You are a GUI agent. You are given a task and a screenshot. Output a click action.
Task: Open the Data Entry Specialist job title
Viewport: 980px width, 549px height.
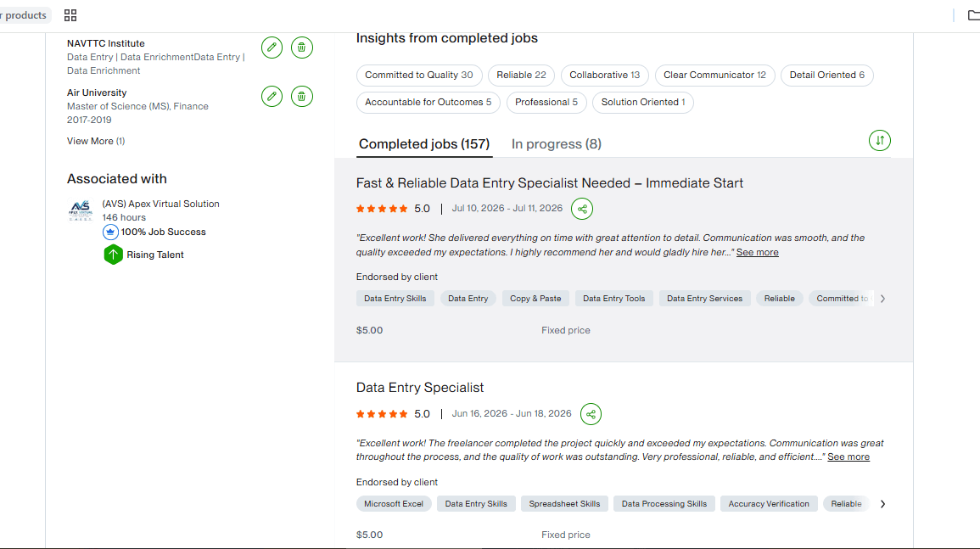point(420,388)
